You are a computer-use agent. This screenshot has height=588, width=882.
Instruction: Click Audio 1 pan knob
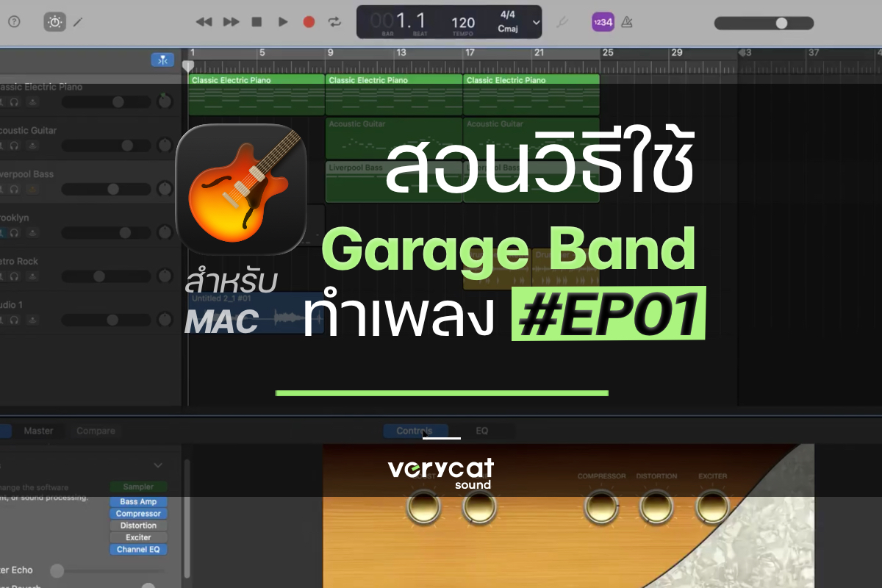click(165, 320)
